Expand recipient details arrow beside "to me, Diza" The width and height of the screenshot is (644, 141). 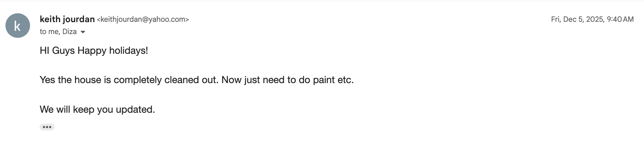[83, 32]
